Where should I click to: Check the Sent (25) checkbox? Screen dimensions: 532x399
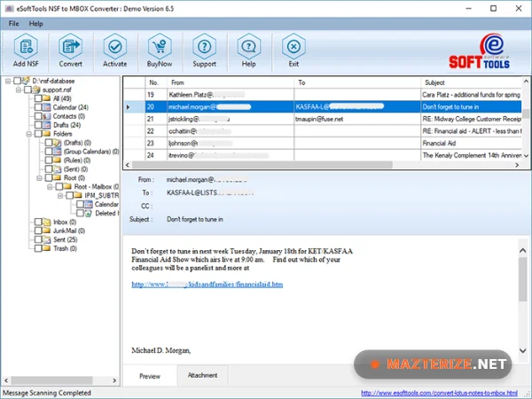[x=38, y=239]
